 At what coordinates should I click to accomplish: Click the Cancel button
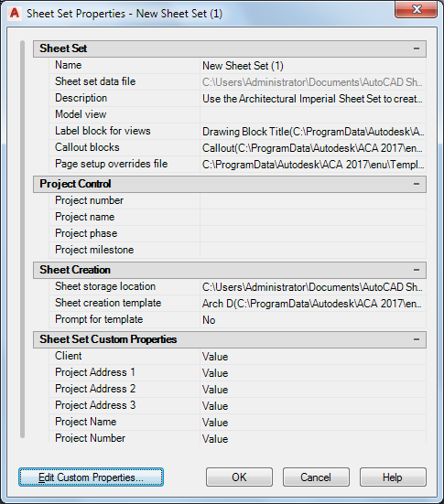pyautogui.click(x=316, y=477)
